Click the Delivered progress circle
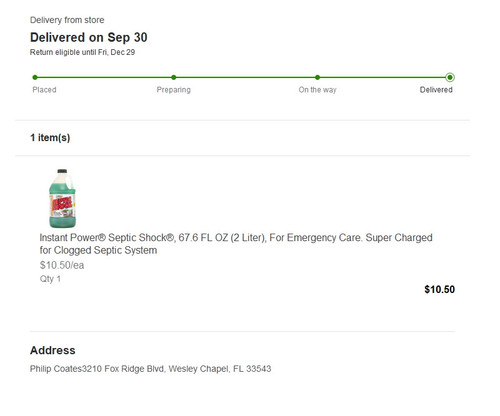This screenshot has width=500, height=416. click(450, 77)
